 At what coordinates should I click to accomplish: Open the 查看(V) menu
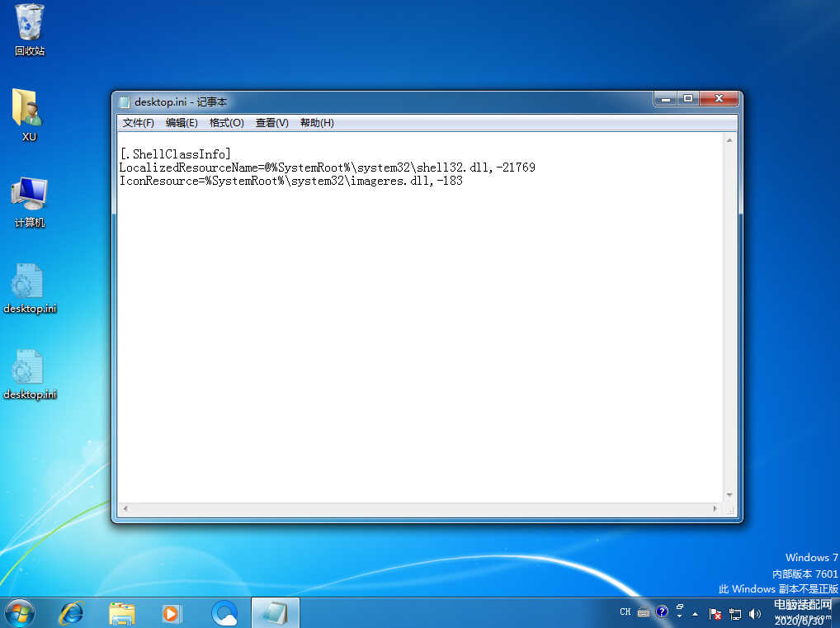(272, 123)
